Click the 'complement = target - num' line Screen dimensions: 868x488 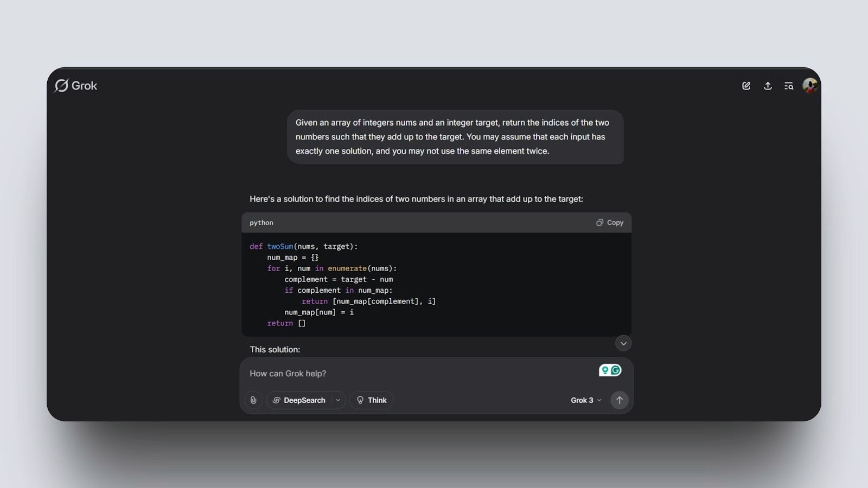click(339, 280)
